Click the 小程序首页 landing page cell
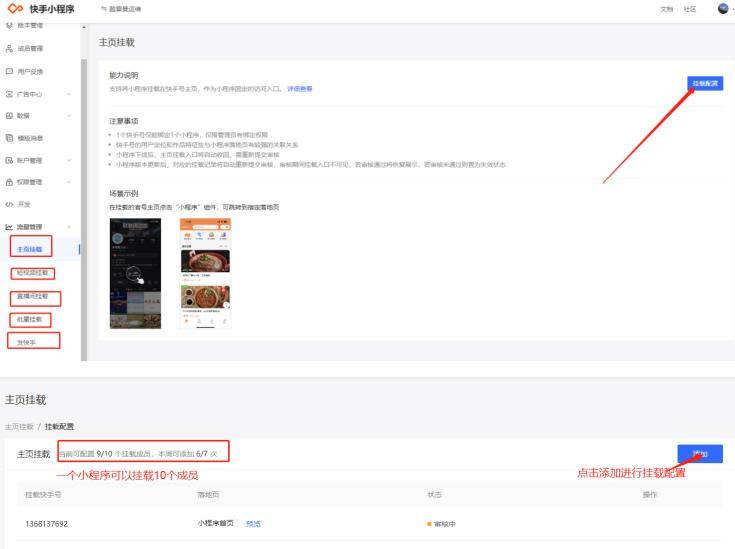 (x=216, y=523)
